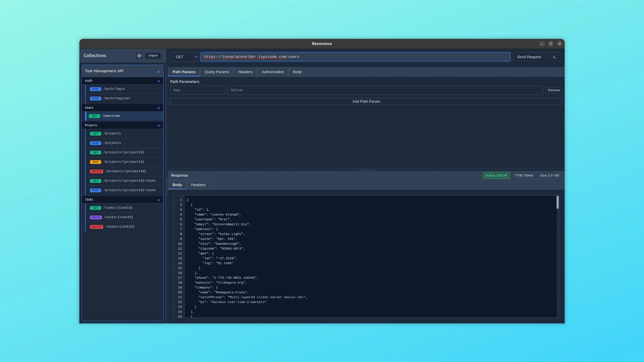The height and width of the screenshot is (362, 644).
Task: Import a new collection
Action: [x=153, y=55]
